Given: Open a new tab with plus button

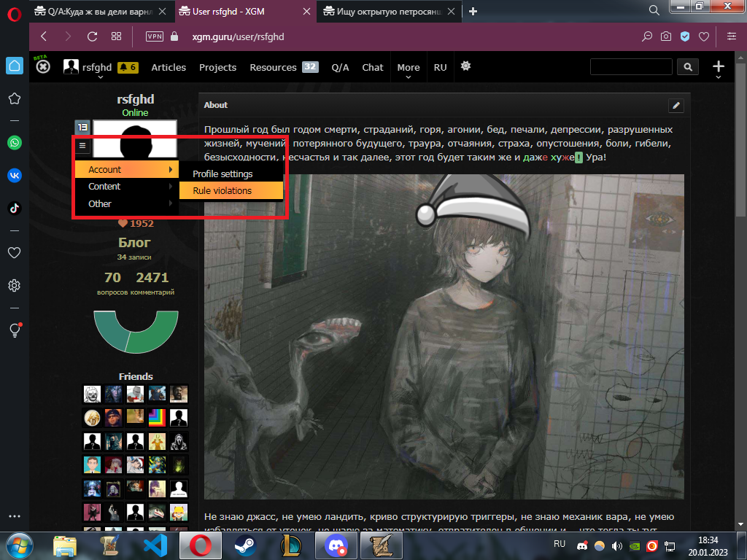Looking at the screenshot, I should tap(473, 12).
